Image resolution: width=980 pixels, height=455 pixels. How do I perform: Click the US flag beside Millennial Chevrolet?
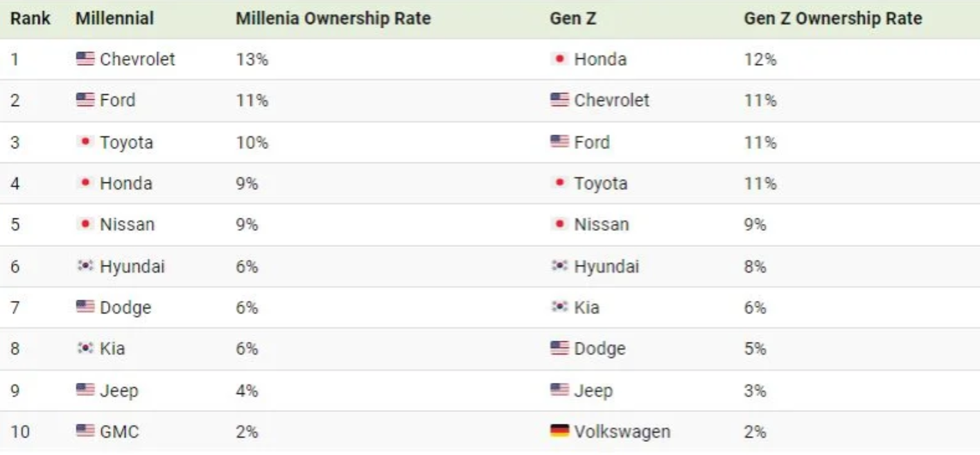[x=85, y=59]
